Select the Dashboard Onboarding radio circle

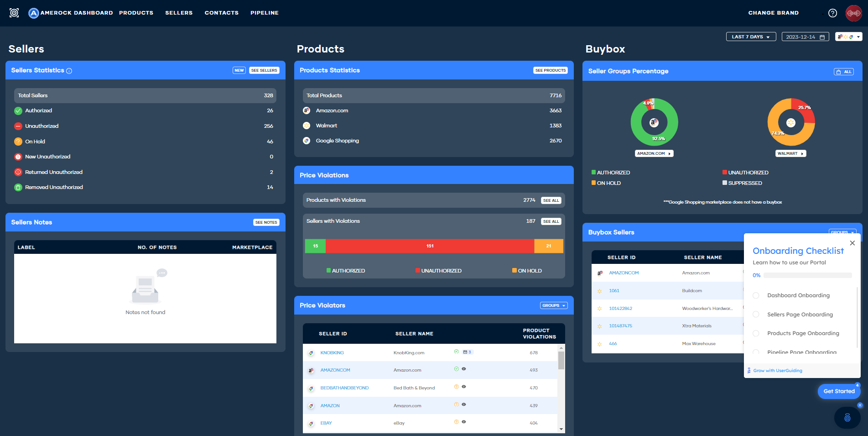[x=756, y=295]
